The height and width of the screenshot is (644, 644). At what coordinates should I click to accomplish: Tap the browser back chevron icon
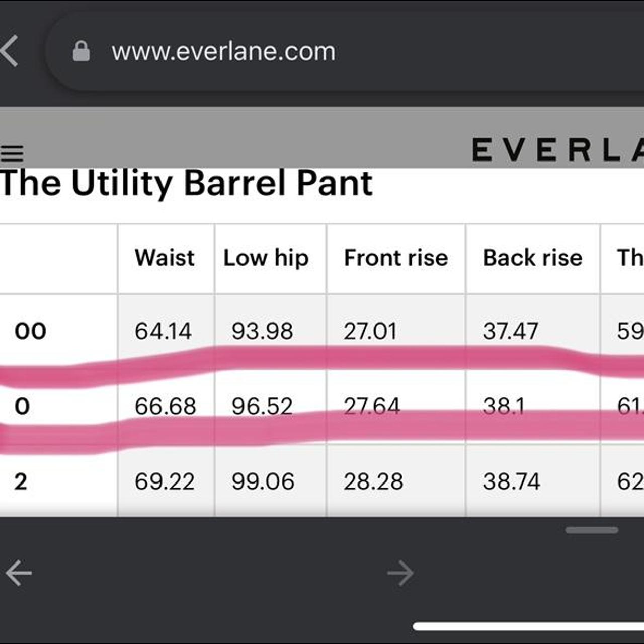(x=9, y=51)
